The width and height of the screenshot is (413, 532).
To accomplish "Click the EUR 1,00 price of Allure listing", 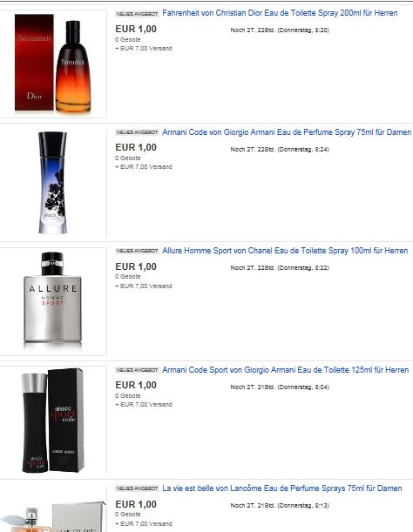I will tap(136, 266).
